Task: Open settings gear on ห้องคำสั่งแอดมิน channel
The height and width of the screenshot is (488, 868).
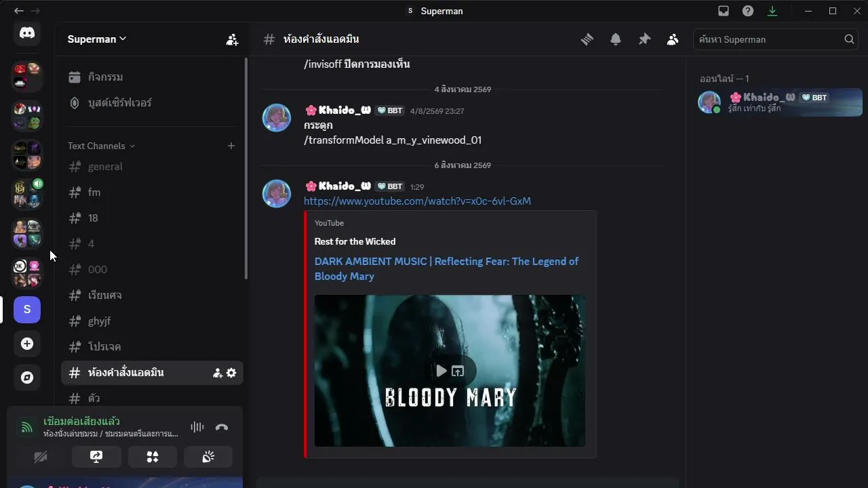Action: click(231, 373)
